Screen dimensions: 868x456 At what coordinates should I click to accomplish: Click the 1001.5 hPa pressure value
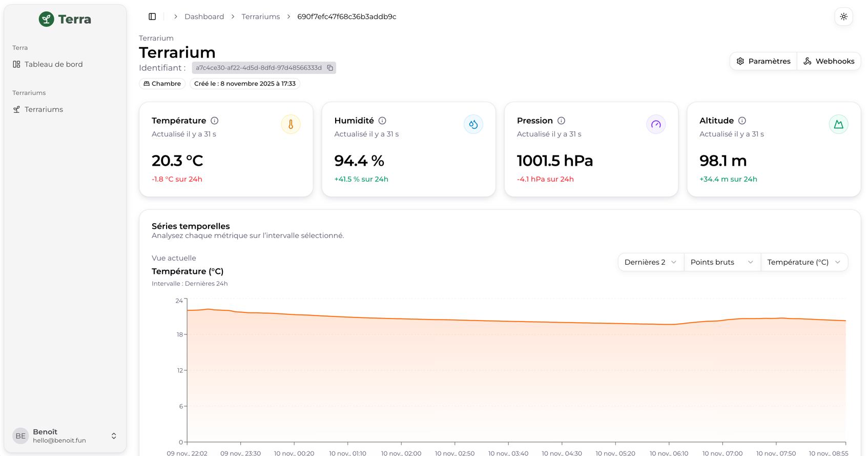point(555,161)
